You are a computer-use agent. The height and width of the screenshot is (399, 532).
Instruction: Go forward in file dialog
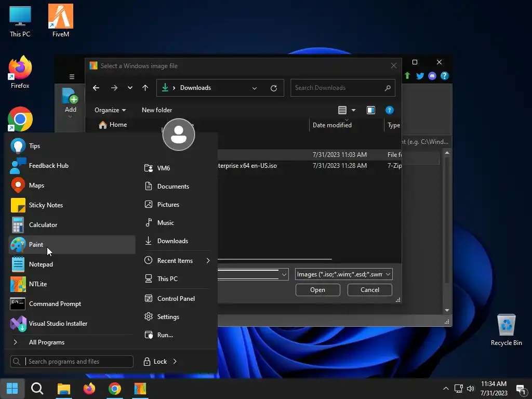[x=114, y=88]
